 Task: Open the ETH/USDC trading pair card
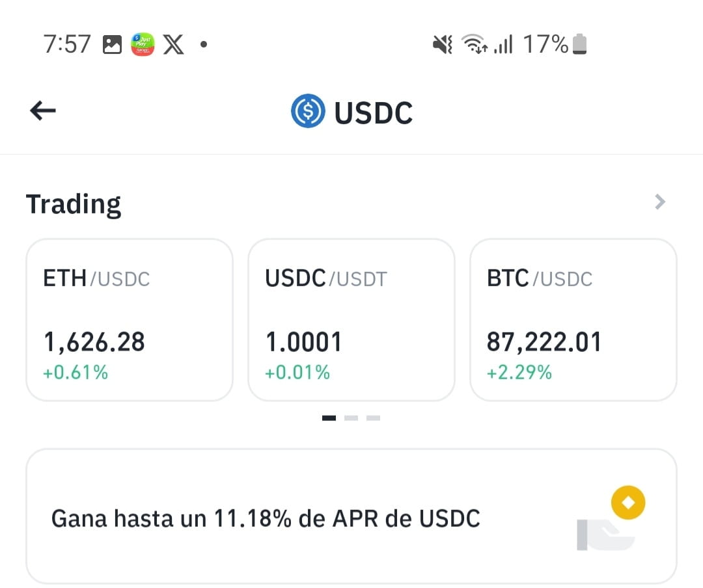130,319
